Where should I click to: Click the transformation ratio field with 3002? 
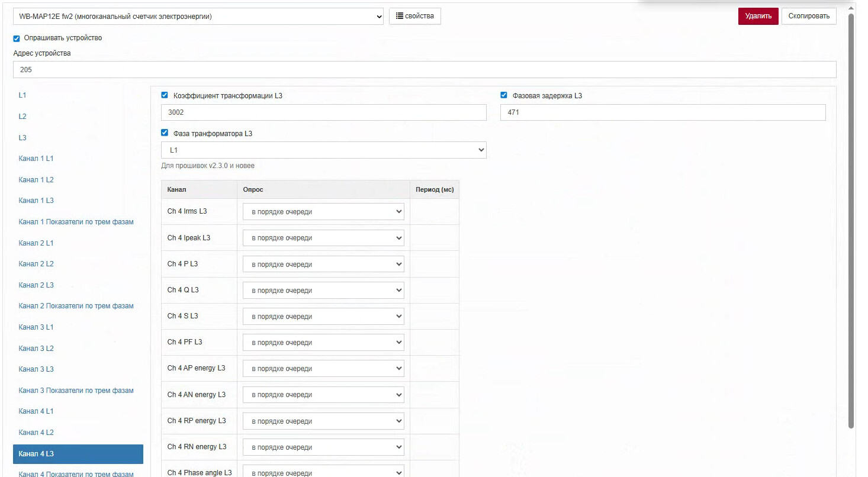point(323,112)
